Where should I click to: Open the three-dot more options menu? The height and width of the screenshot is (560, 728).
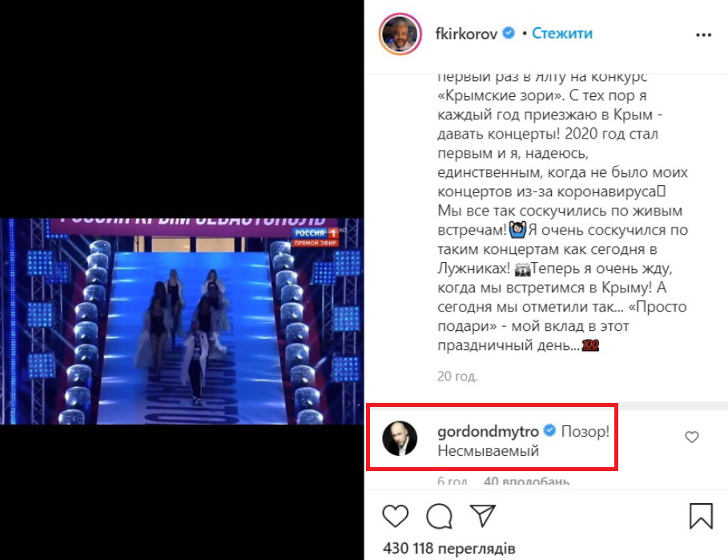[703, 34]
